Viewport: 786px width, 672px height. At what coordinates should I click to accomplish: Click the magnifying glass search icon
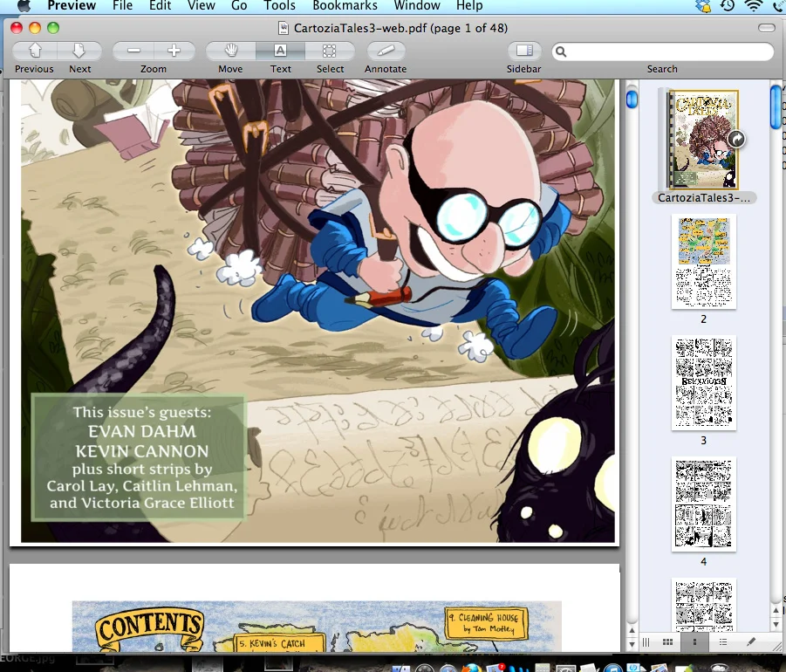(x=561, y=51)
